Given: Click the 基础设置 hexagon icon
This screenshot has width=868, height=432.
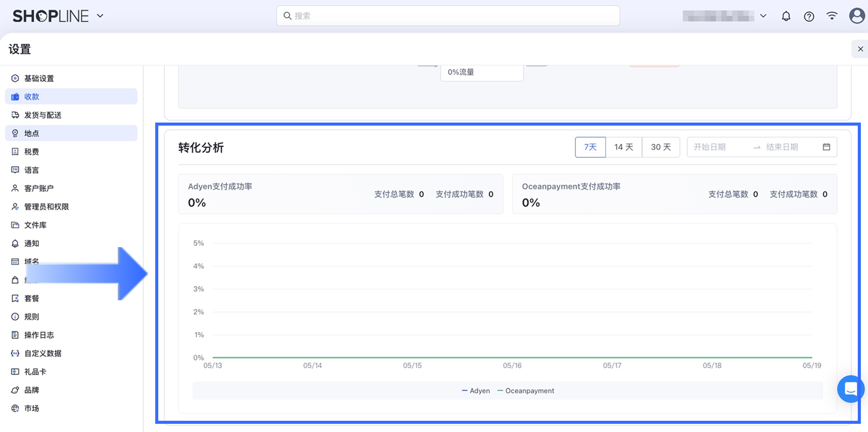Looking at the screenshot, I should 15,78.
